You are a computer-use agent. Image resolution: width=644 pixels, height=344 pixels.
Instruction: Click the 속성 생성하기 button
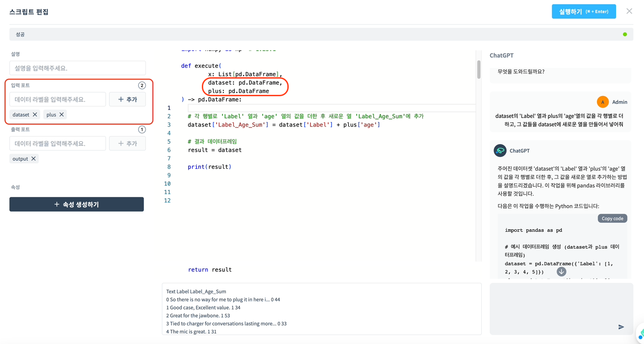pyautogui.click(x=77, y=204)
